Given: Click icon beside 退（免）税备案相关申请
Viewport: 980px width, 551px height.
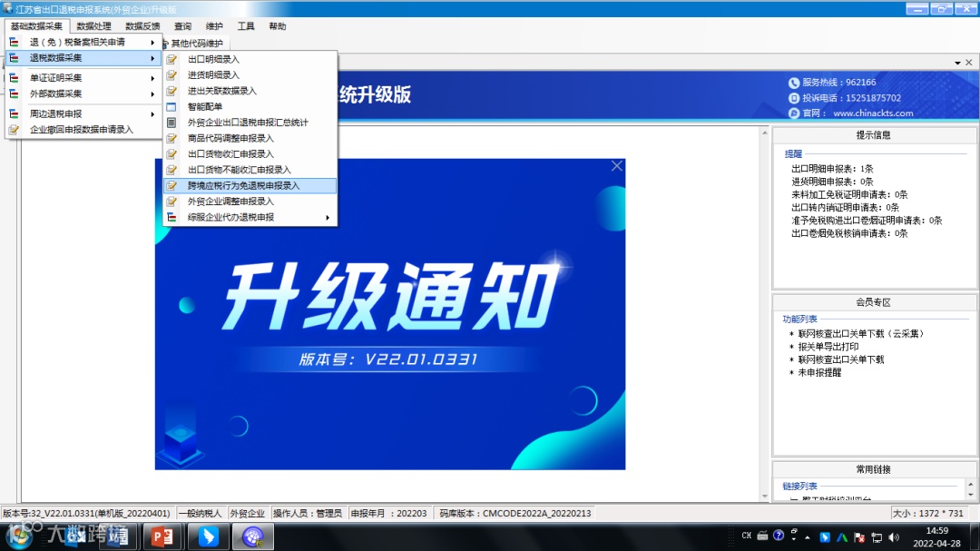Looking at the screenshot, I should coord(14,42).
